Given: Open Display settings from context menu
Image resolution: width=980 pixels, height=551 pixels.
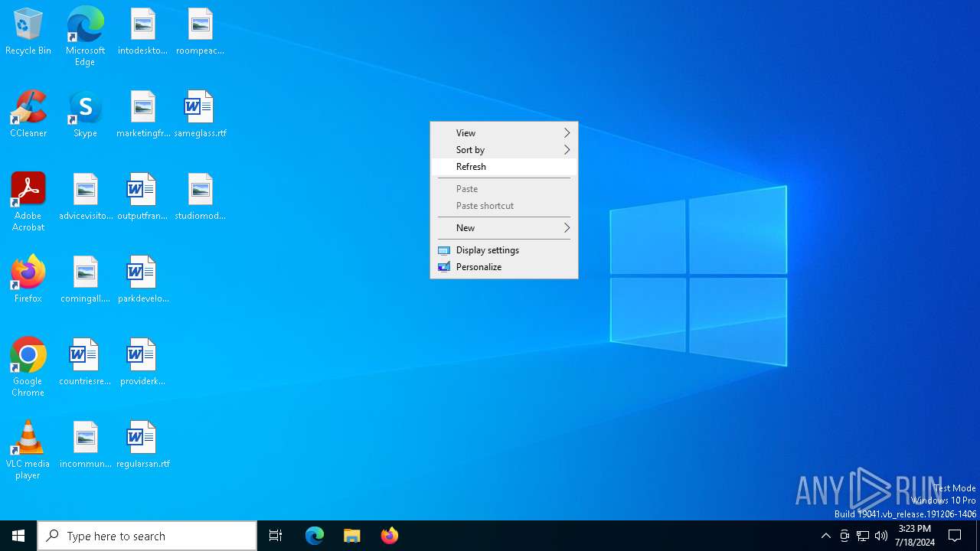Looking at the screenshot, I should tap(504, 250).
